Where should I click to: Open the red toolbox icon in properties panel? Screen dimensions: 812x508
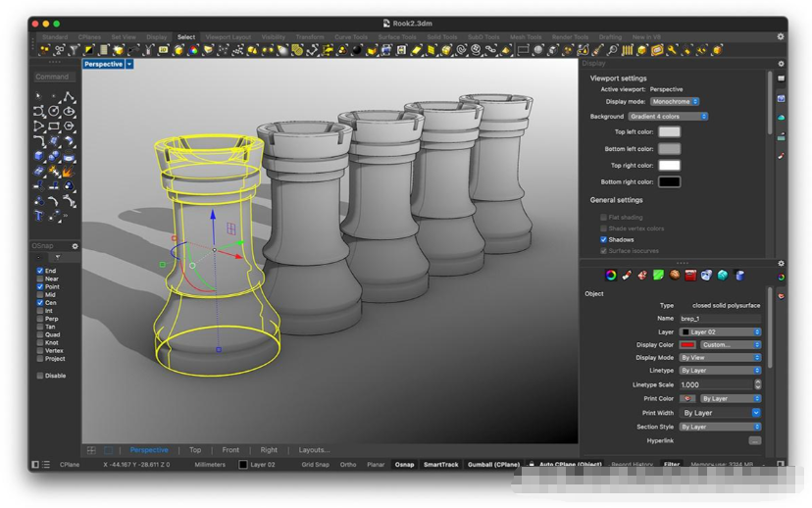tap(690, 275)
